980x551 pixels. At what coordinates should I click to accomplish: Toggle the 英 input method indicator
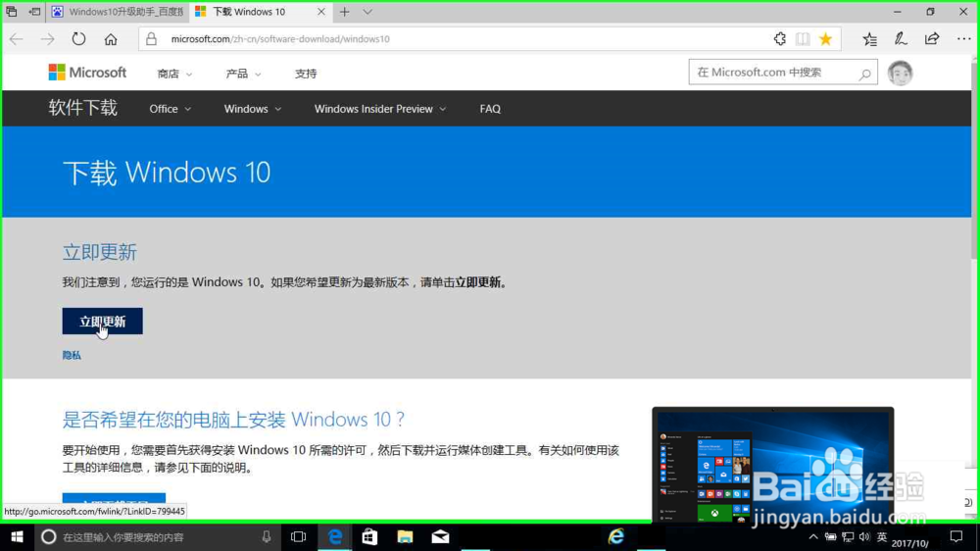click(882, 536)
